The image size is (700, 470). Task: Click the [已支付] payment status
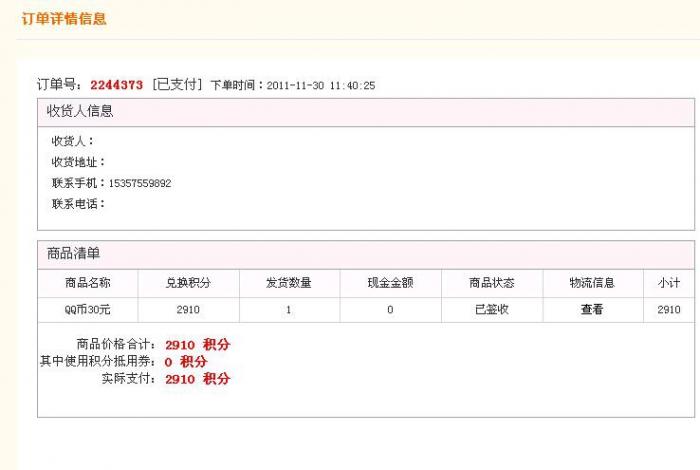pyautogui.click(x=177, y=84)
